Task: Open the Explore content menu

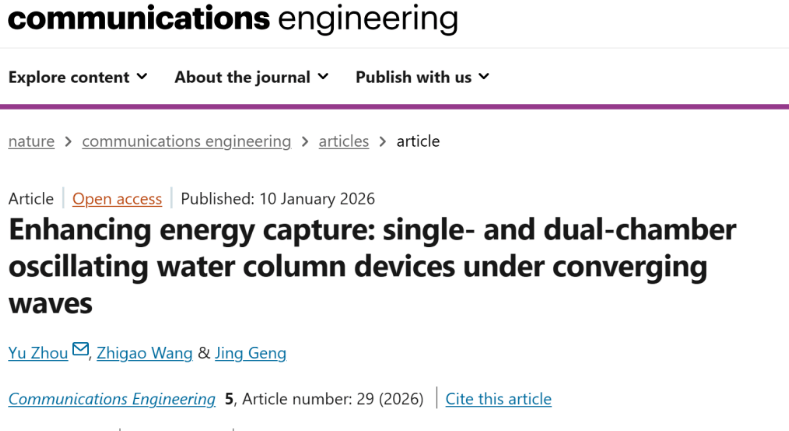Action: pos(78,77)
